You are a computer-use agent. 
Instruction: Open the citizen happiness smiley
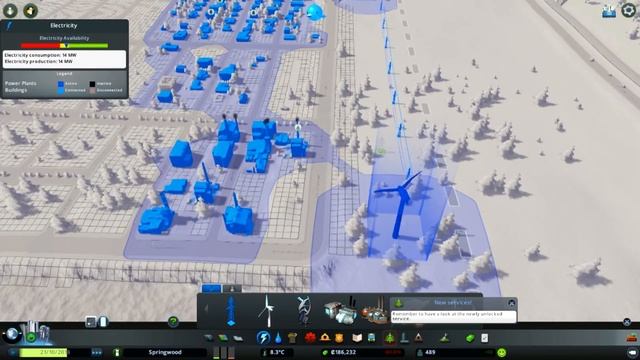(x=502, y=352)
